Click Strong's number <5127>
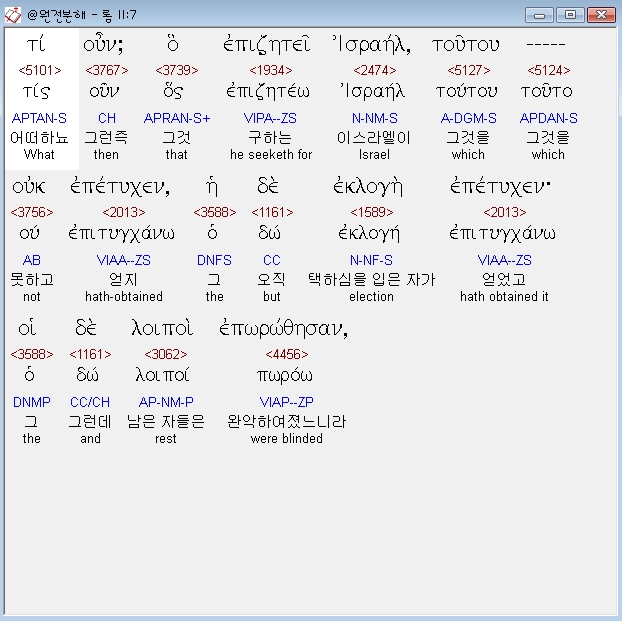622x621 pixels. click(468, 71)
